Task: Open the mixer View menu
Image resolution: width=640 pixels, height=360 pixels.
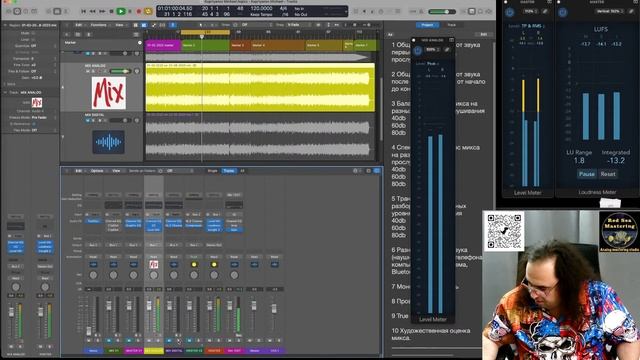Action: (116, 171)
